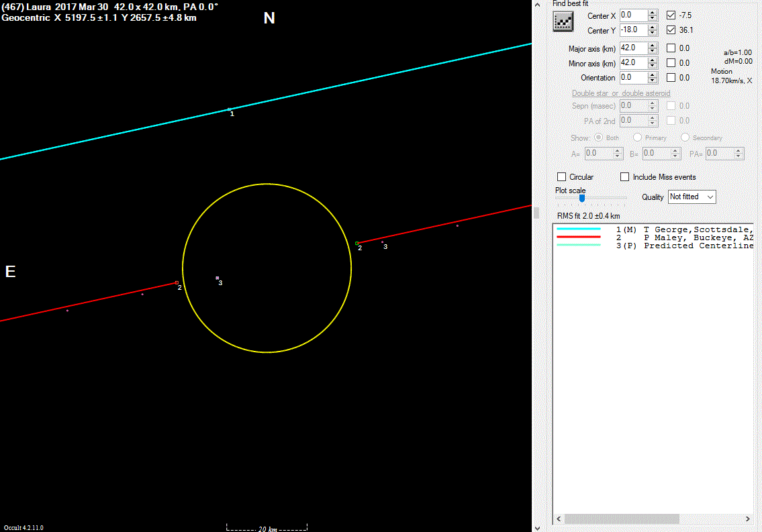Uncheck the Center Y fit checkbox
This screenshot has height=532, width=762.
tap(671, 30)
